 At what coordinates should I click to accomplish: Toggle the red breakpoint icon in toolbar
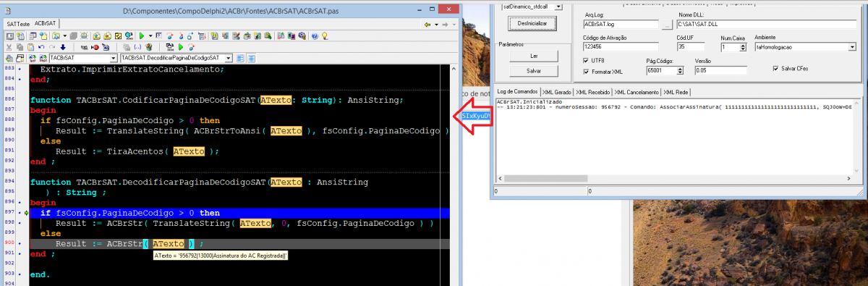pyautogui.click(x=95, y=46)
